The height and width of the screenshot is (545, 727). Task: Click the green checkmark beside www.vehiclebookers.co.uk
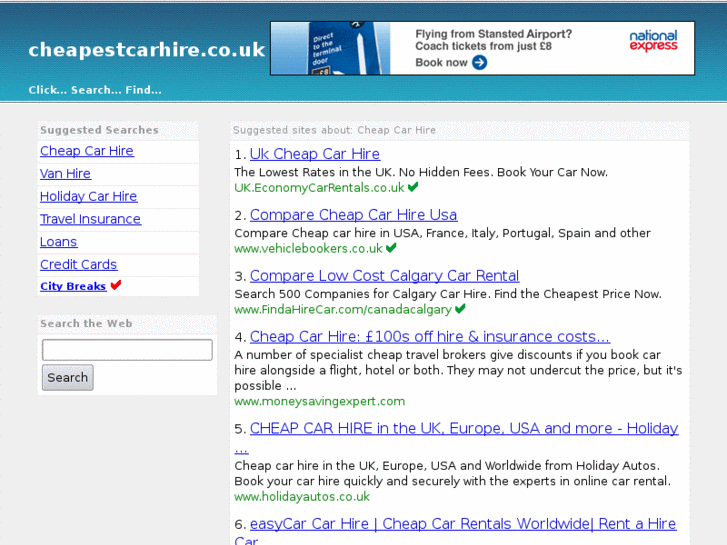point(391,248)
